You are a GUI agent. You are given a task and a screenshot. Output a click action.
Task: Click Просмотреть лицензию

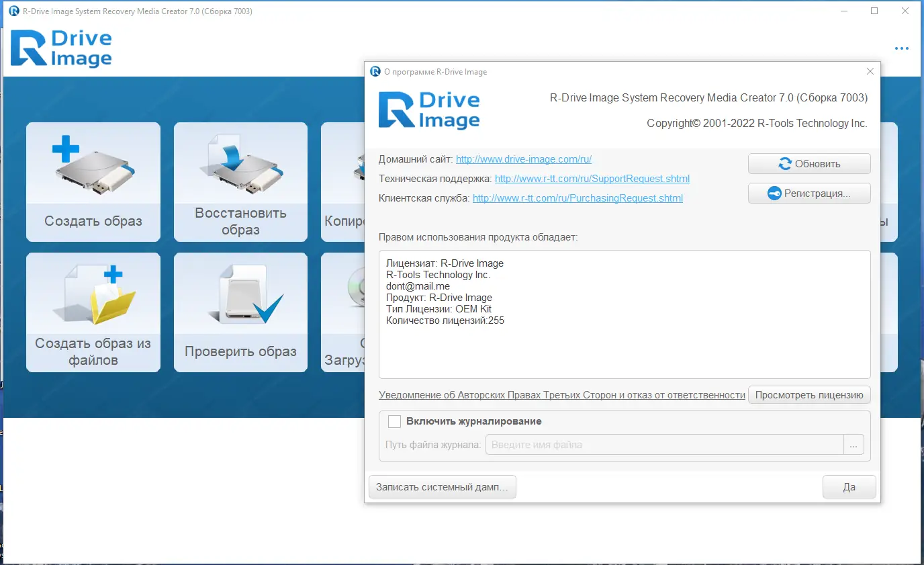pyautogui.click(x=809, y=394)
